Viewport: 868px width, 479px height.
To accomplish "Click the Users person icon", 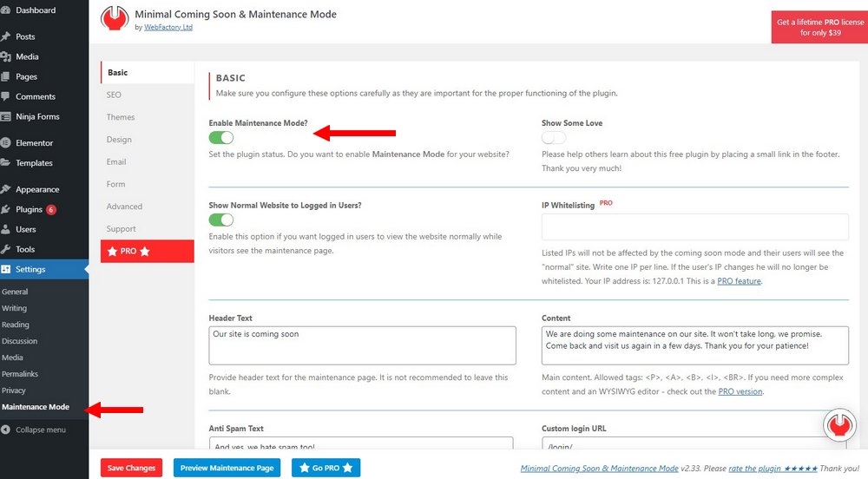I will [5, 229].
